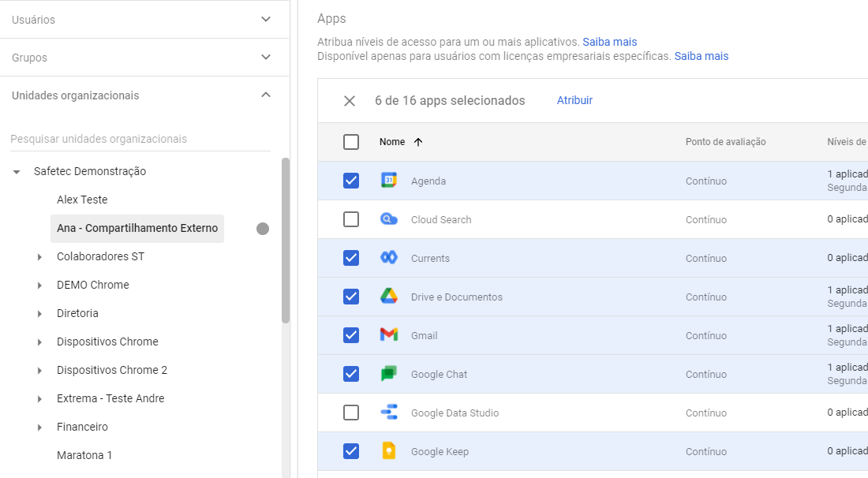
Task: Click the 6 de 16 apps selecionados text
Action: click(x=450, y=101)
